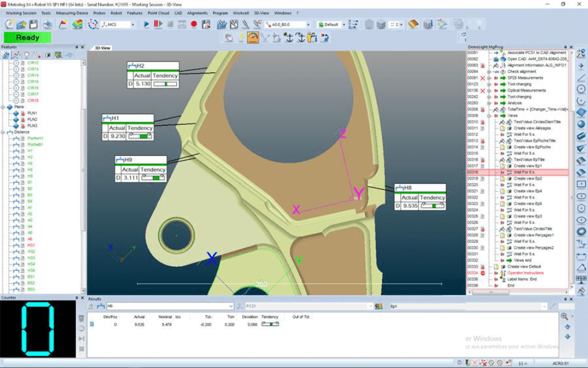Open the Default alignment dropdown
Screen dimensions: 588x368
[343, 25]
